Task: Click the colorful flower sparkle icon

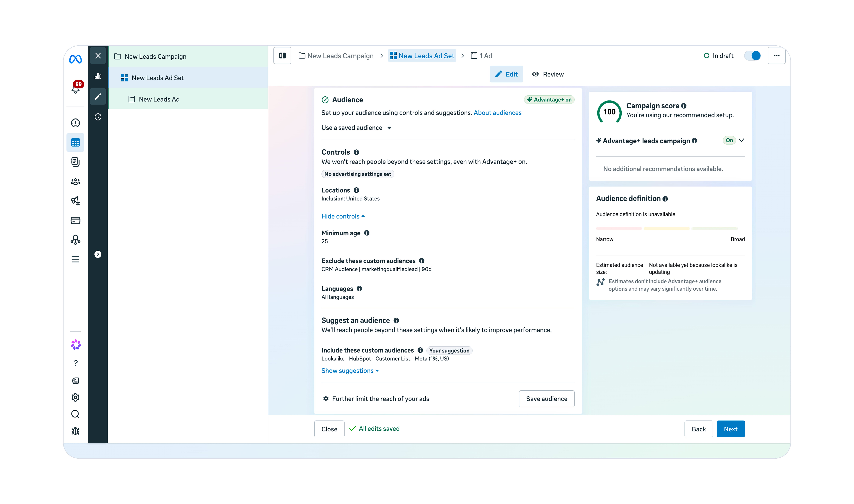Action: pos(76,345)
